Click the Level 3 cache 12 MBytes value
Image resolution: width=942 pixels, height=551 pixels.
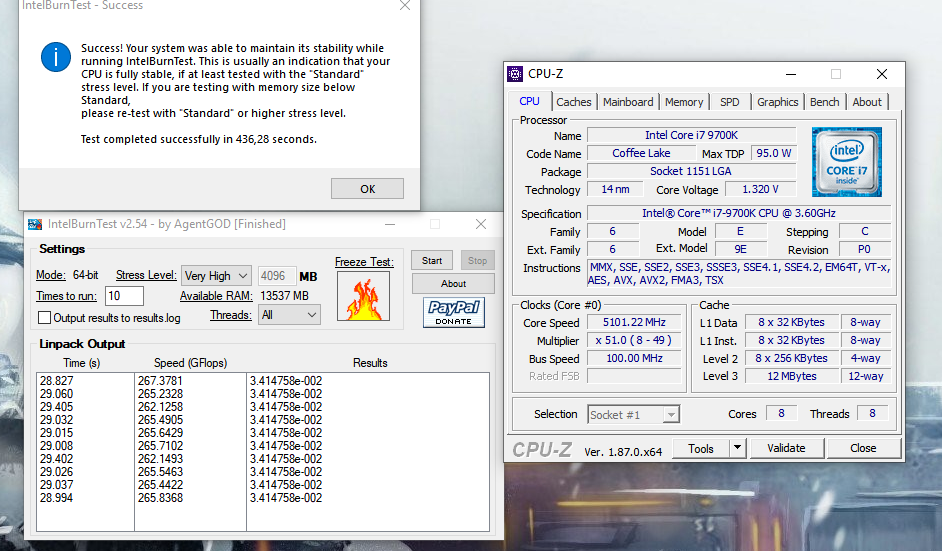792,376
